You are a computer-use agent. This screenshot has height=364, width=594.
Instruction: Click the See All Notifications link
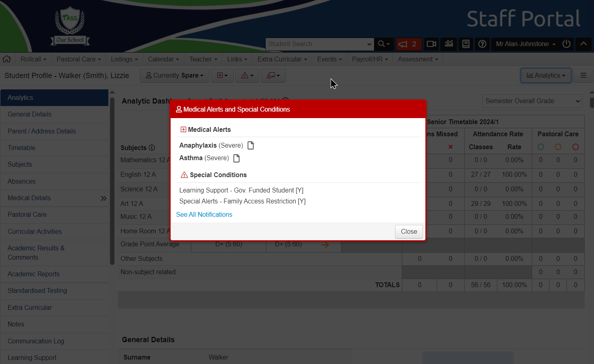point(204,215)
